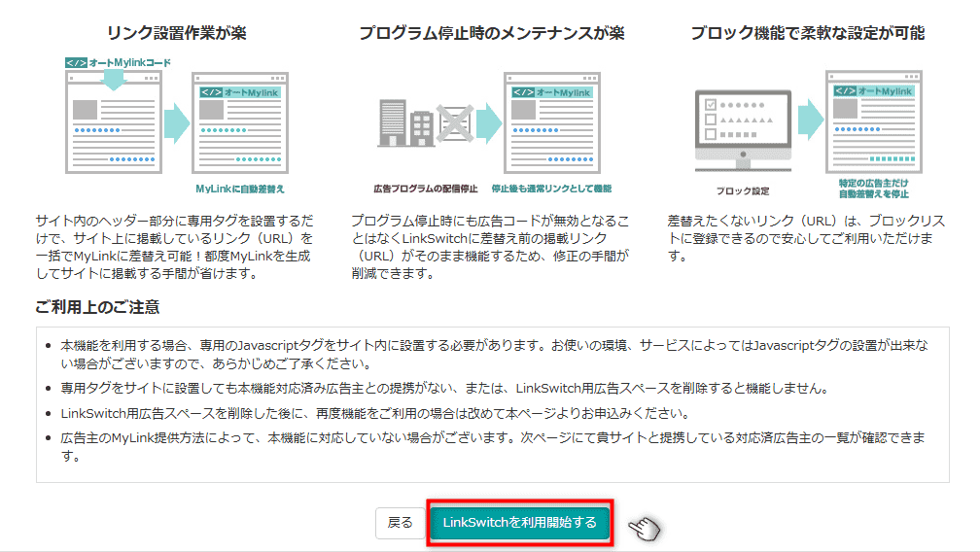Click the page illustration above MyLinkに自動差替え
980x552 pixels.
(240, 123)
